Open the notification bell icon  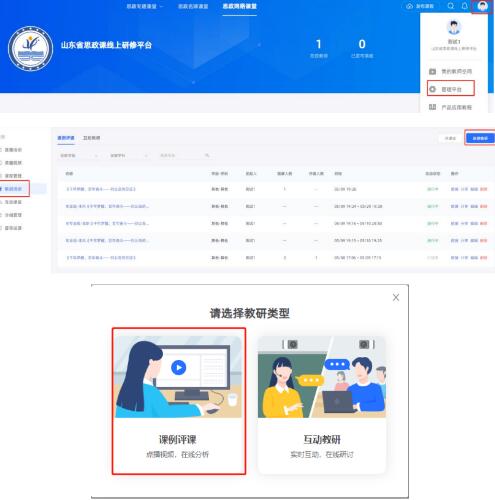point(465,6)
